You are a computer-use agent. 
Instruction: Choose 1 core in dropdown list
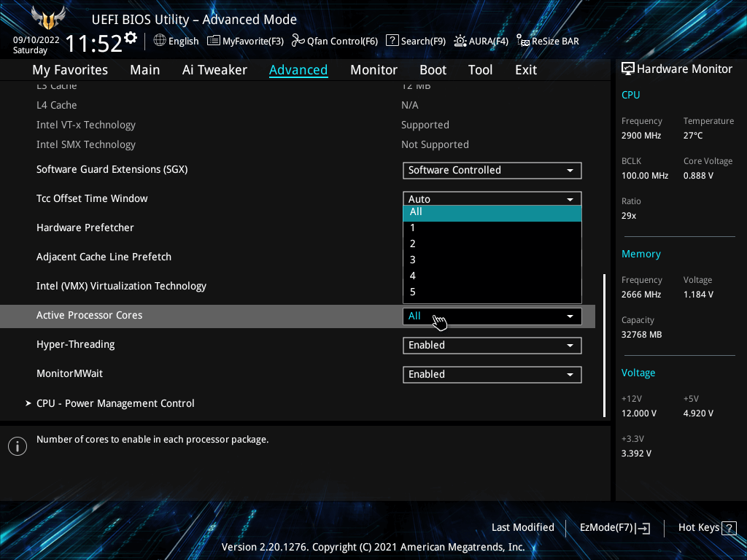tap(492, 228)
